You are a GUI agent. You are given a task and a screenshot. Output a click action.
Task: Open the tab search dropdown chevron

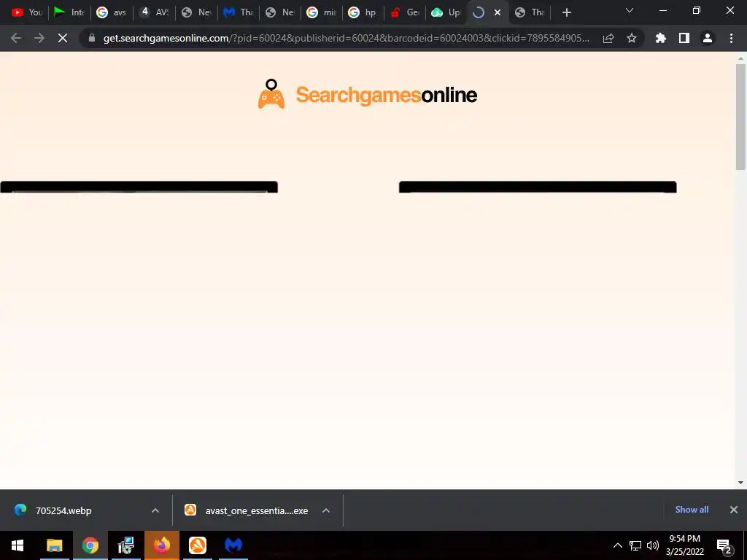(x=630, y=10)
